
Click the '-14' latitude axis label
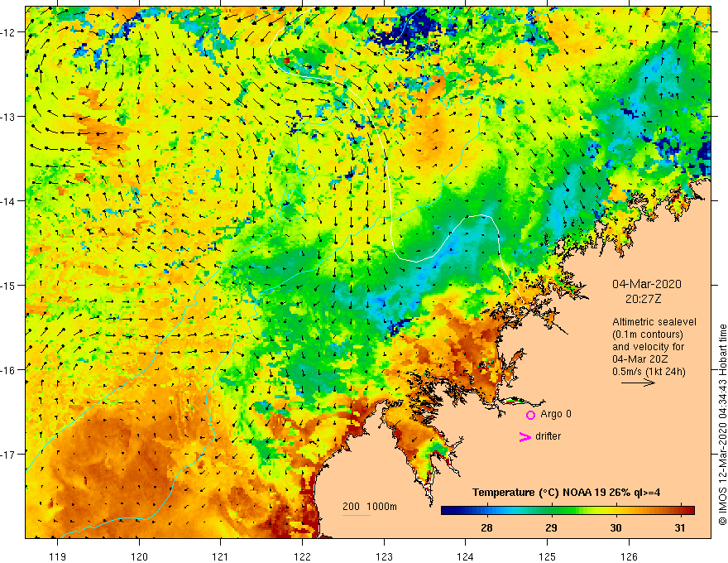8,201
